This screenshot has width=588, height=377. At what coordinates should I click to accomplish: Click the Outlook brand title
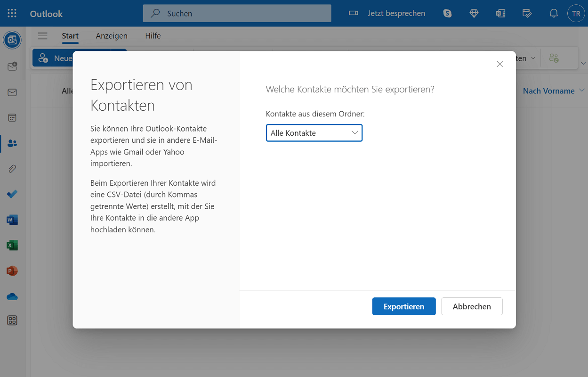pyautogui.click(x=46, y=14)
